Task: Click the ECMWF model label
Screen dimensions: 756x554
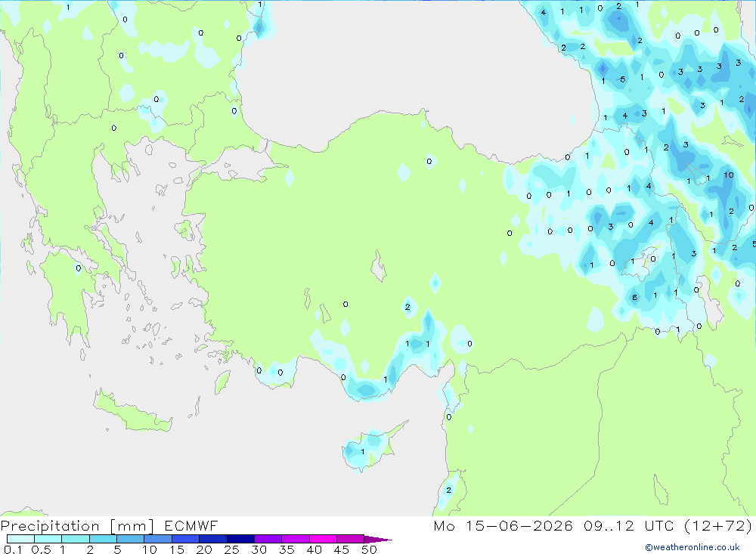Action: point(191,525)
